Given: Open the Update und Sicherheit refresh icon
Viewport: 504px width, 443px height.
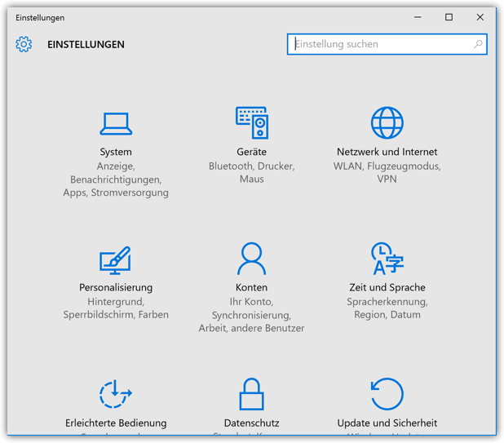Looking at the screenshot, I should [387, 394].
